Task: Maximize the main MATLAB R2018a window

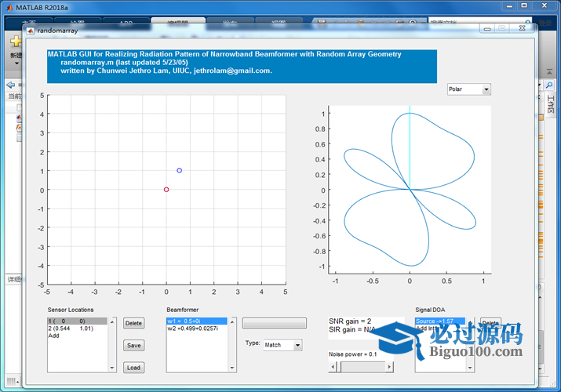Action: coord(524,5)
